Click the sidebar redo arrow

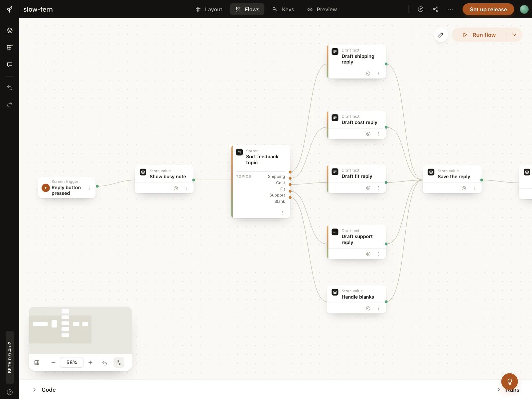10,105
